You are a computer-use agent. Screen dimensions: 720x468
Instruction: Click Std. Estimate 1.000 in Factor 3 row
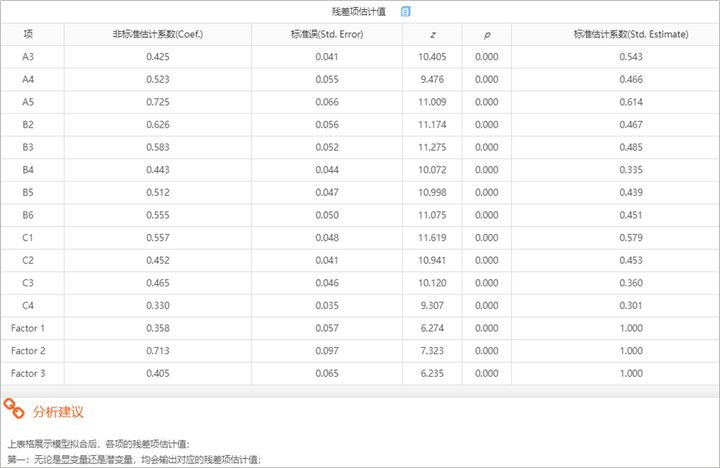(631, 373)
